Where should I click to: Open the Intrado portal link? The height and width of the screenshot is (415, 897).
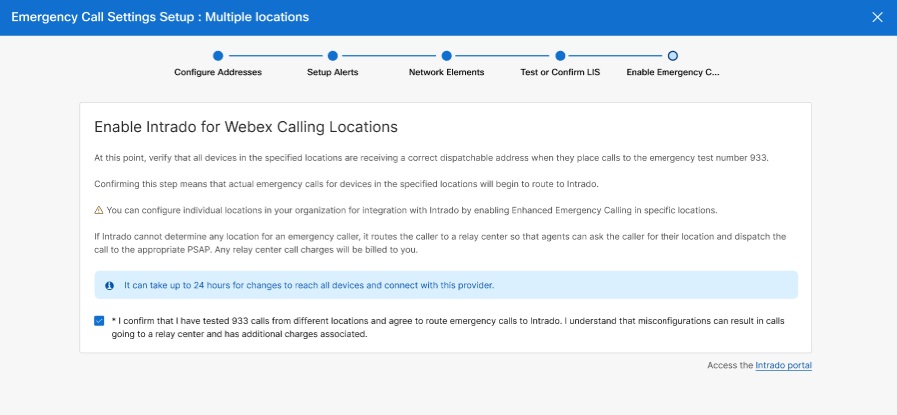click(x=783, y=365)
